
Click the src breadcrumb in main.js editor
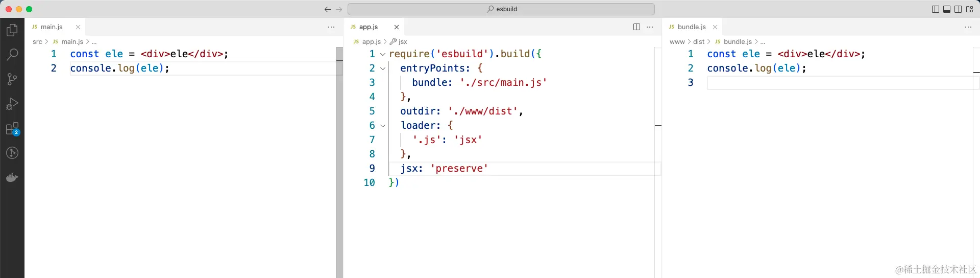click(x=37, y=42)
